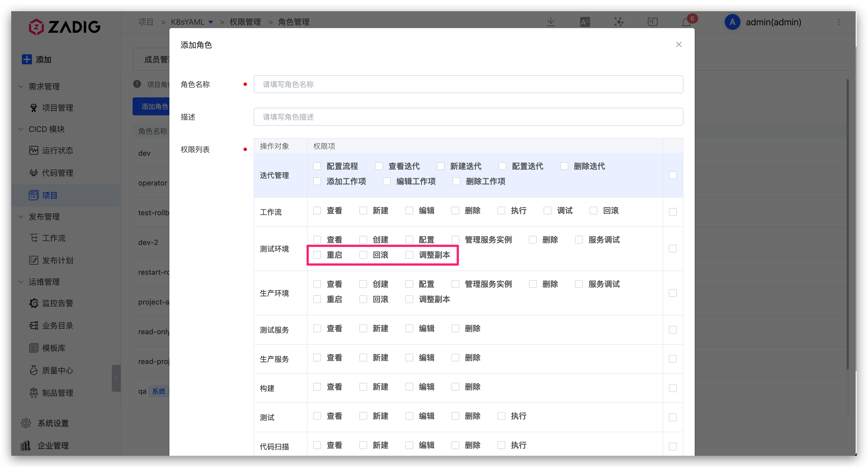The height and width of the screenshot is (467, 868).
Task: Open the header more options menu
Action: click(x=839, y=22)
